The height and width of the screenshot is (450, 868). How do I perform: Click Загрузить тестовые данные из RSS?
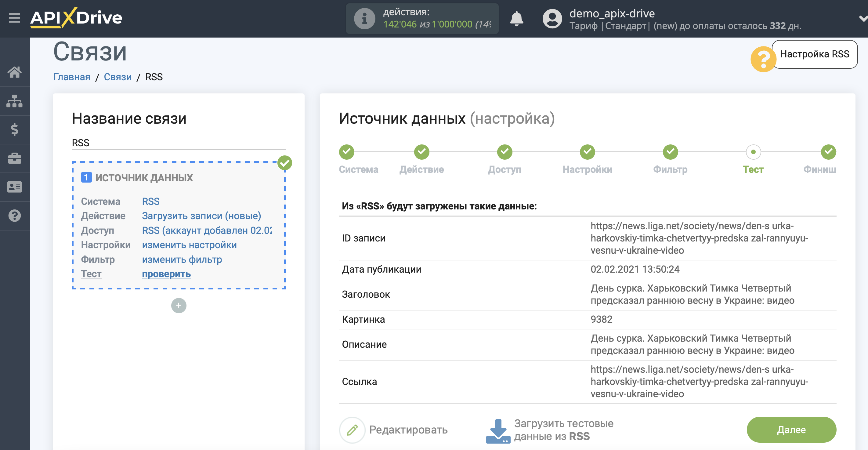(563, 430)
